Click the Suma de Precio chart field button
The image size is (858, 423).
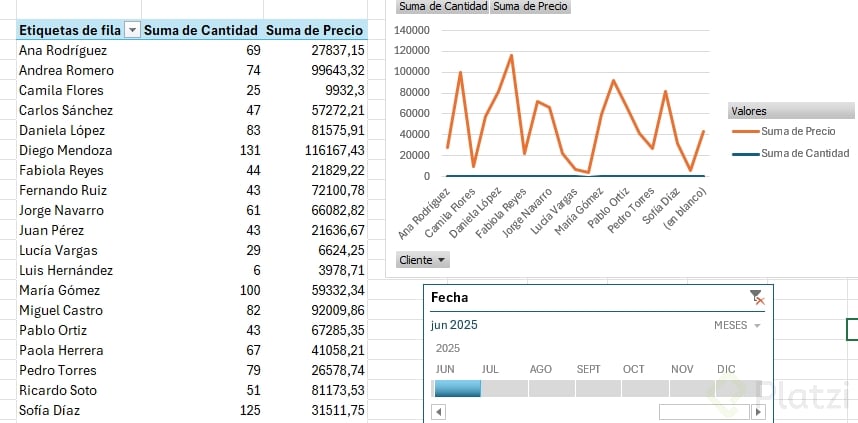(531, 6)
